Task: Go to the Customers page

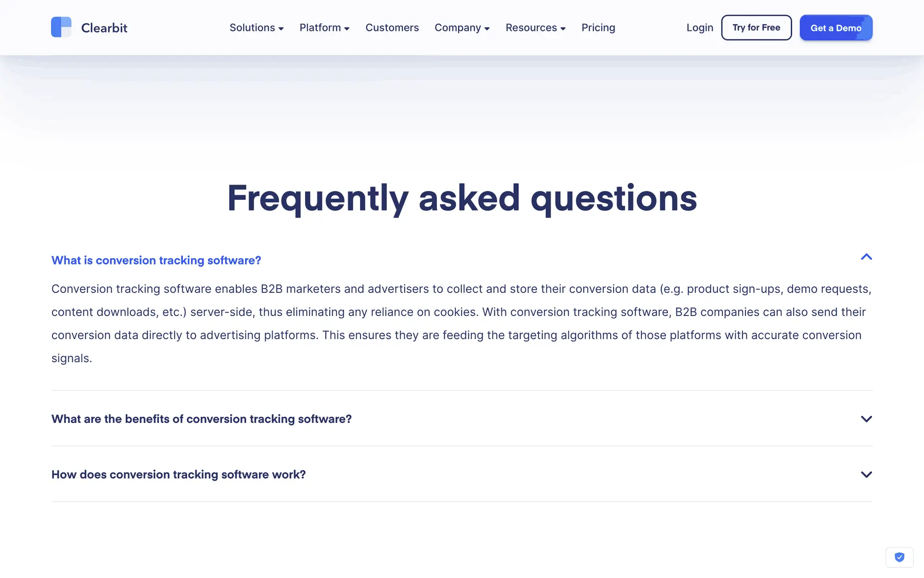Action: pyautogui.click(x=392, y=28)
